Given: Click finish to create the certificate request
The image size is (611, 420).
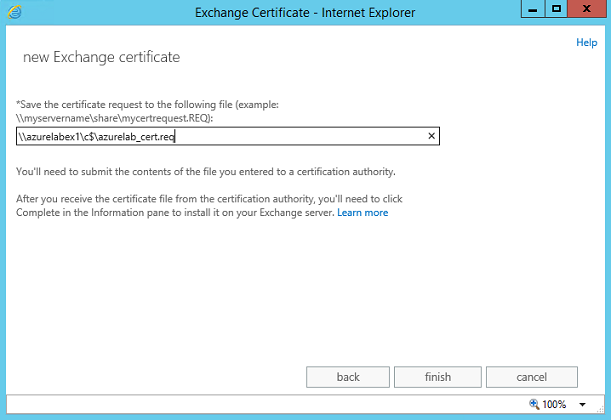Looking at the screenshot, I should (x=438, y=377).
